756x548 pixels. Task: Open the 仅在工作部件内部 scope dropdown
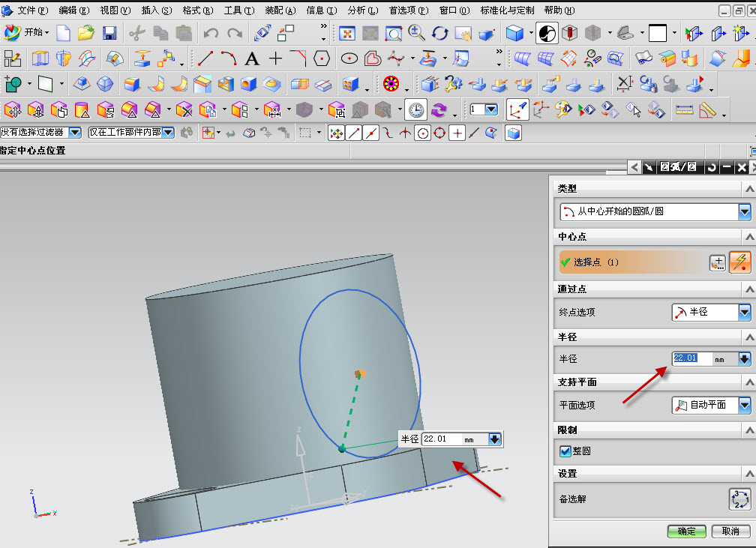168,132
